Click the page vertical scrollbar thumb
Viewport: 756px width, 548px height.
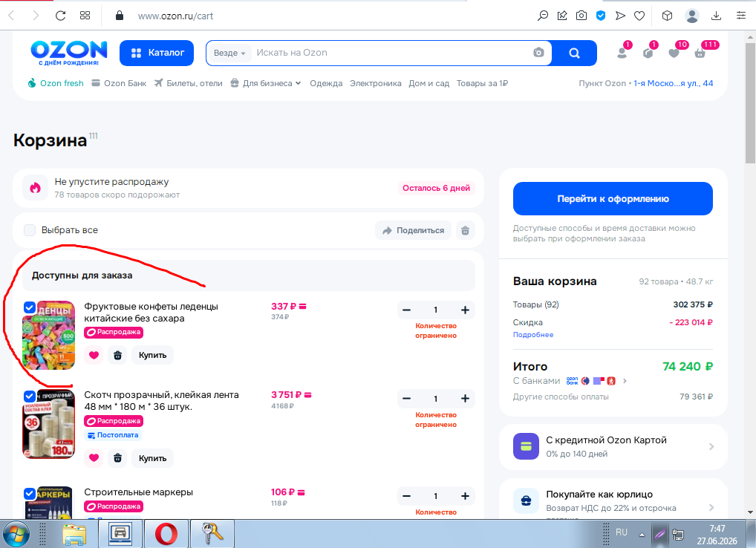pos(750,102)
